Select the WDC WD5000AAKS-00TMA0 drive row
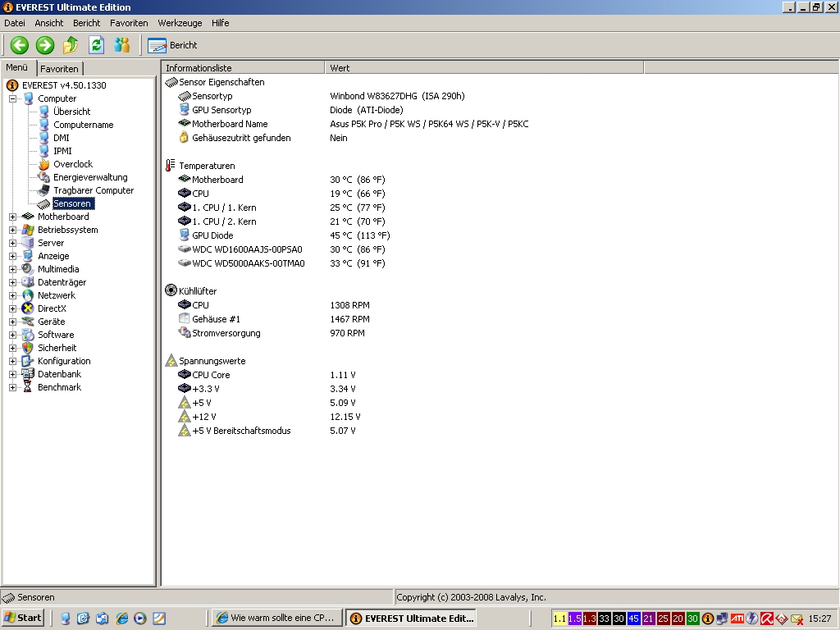 [x=281, y=263]
